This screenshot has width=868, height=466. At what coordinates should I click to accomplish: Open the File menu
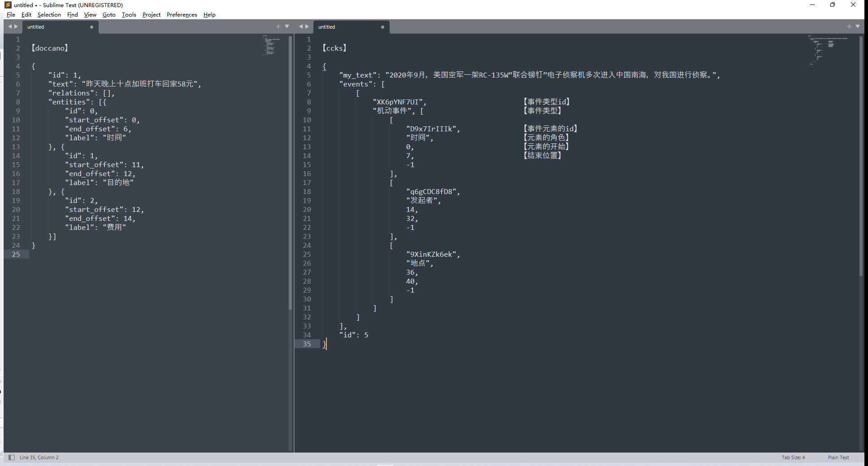click(x=11, y=15)
